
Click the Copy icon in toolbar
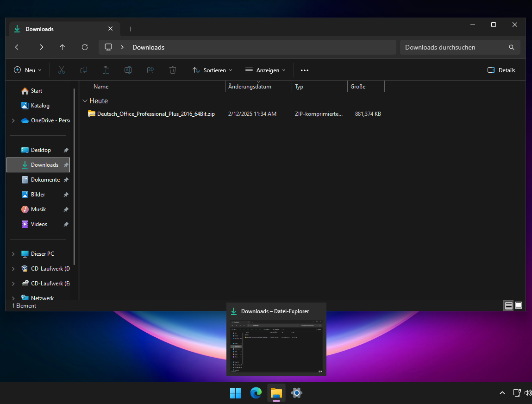click(84, 70)
